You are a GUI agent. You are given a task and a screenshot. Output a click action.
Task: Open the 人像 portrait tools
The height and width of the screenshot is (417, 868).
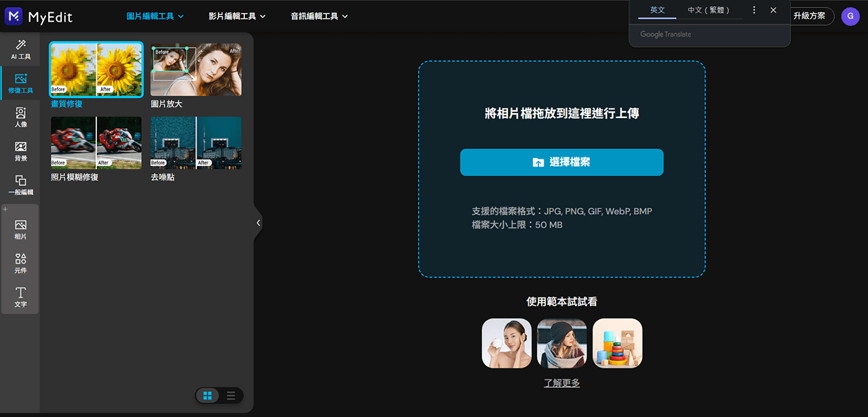tap(20, 117)
